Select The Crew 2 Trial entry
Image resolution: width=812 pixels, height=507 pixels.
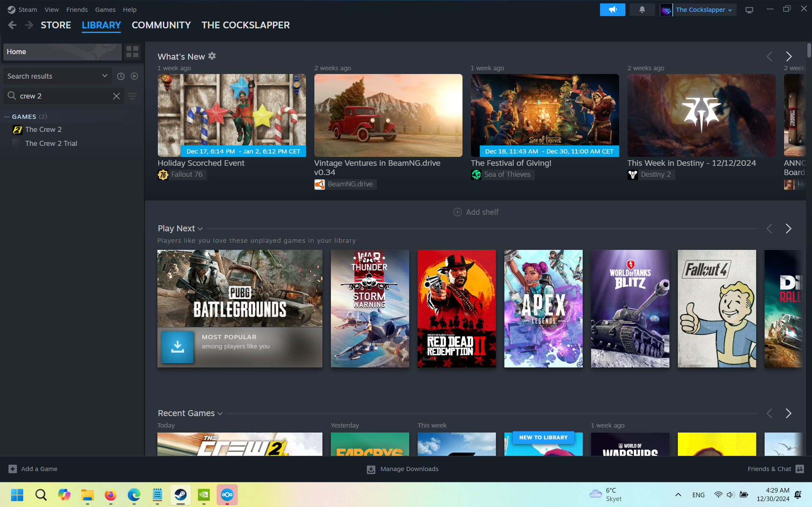click(x=51, y=144)
